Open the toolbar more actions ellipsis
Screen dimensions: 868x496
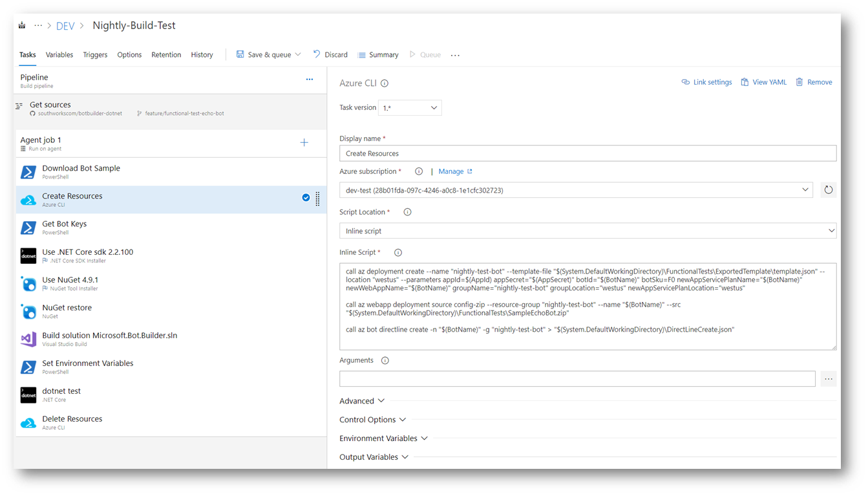point(455,55)
